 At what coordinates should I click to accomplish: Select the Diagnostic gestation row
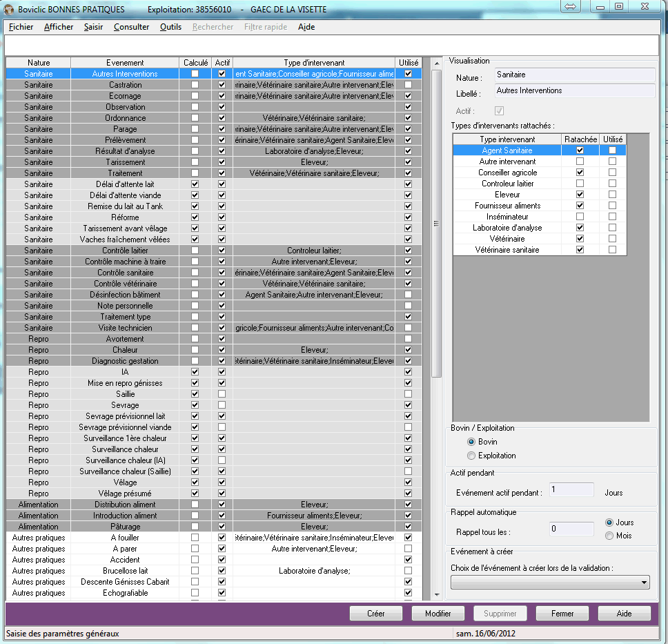pyautogui.click(x=214, y=361)
